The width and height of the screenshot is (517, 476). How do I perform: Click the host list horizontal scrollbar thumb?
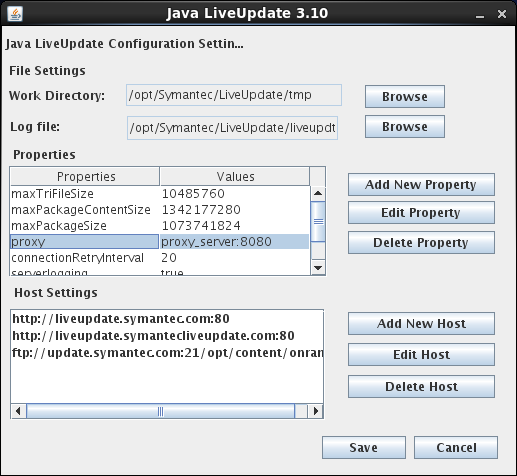pos(161,411)
